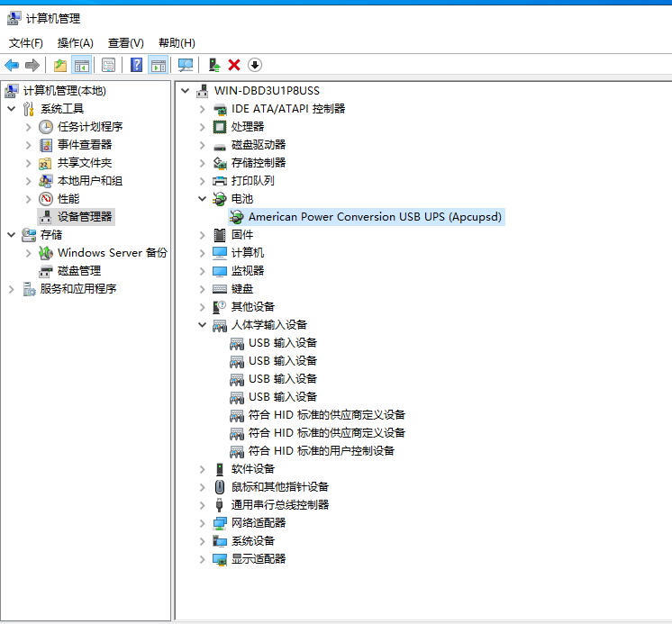Screen dimensions: 672x624
Task: Select 任务计划程序 tree node
Action: click(90, 127)
